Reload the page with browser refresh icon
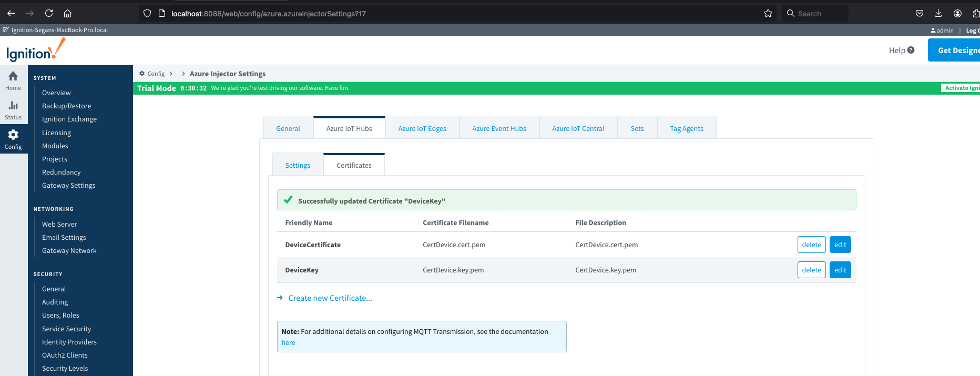Viewport: 980px width, 376px height. coord(49,13)
